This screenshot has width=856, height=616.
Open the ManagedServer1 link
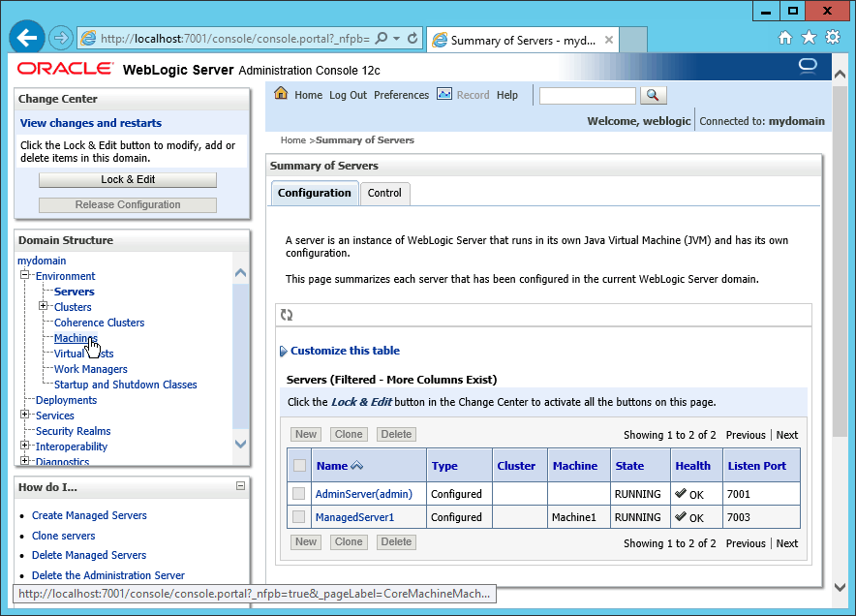coord(354,517)
